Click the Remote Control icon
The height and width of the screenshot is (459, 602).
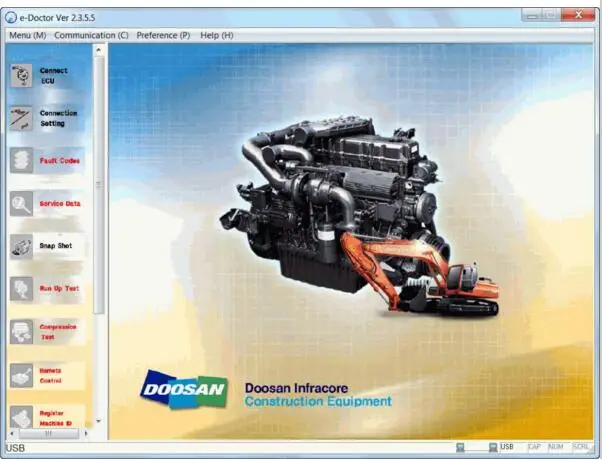click(x=21, y=375)
